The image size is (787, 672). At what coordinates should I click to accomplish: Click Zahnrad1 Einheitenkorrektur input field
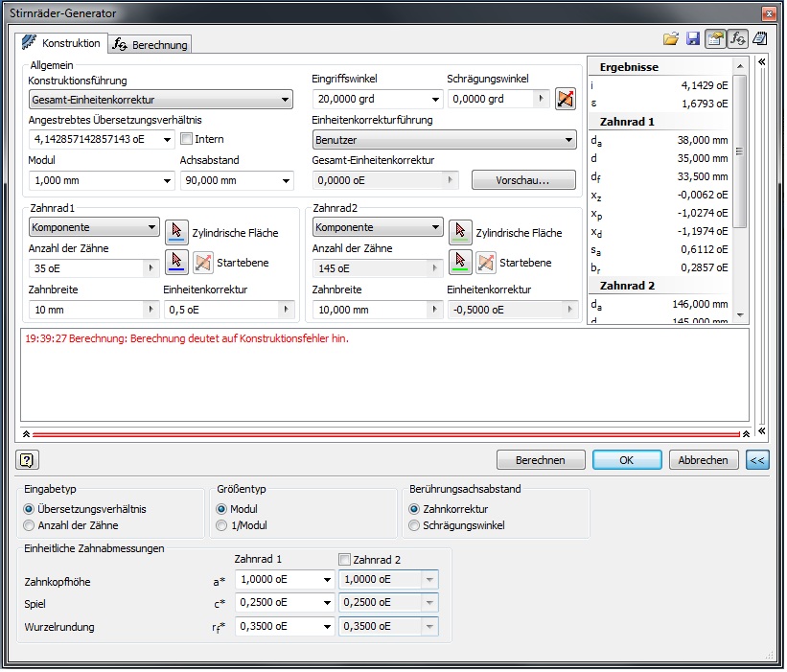[222, 311]
